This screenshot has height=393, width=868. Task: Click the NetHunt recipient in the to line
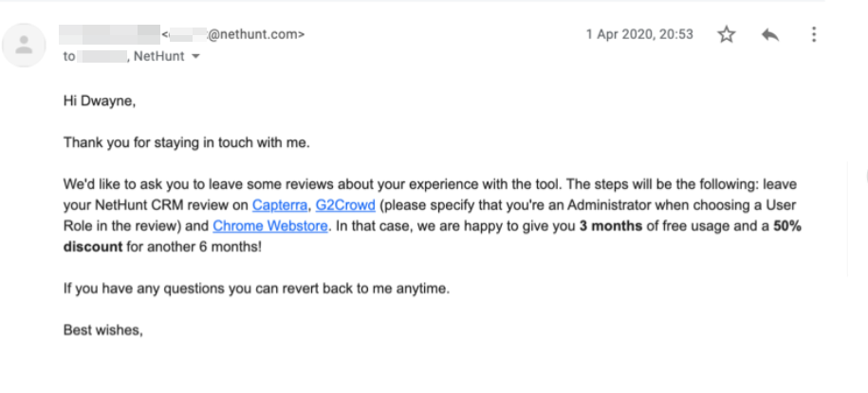(158, 56)
